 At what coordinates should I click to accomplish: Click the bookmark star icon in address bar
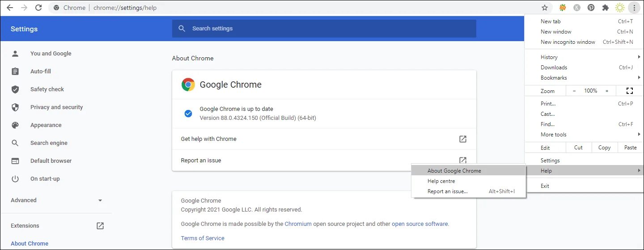tap(545, 8)
